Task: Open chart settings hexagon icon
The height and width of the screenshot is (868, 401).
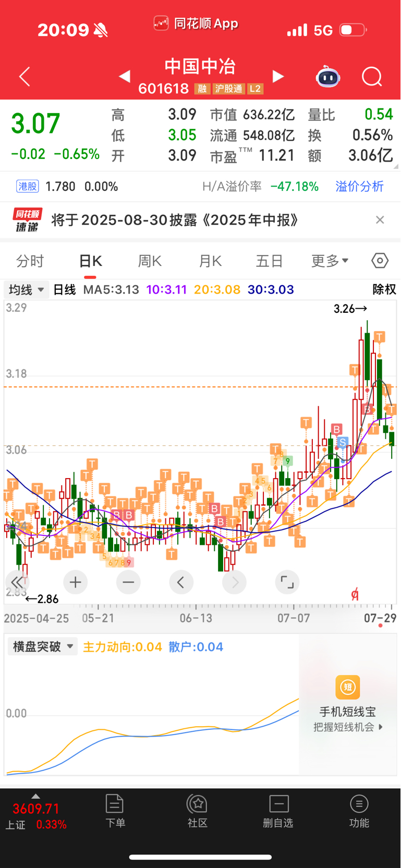Action: coord(380,260)
